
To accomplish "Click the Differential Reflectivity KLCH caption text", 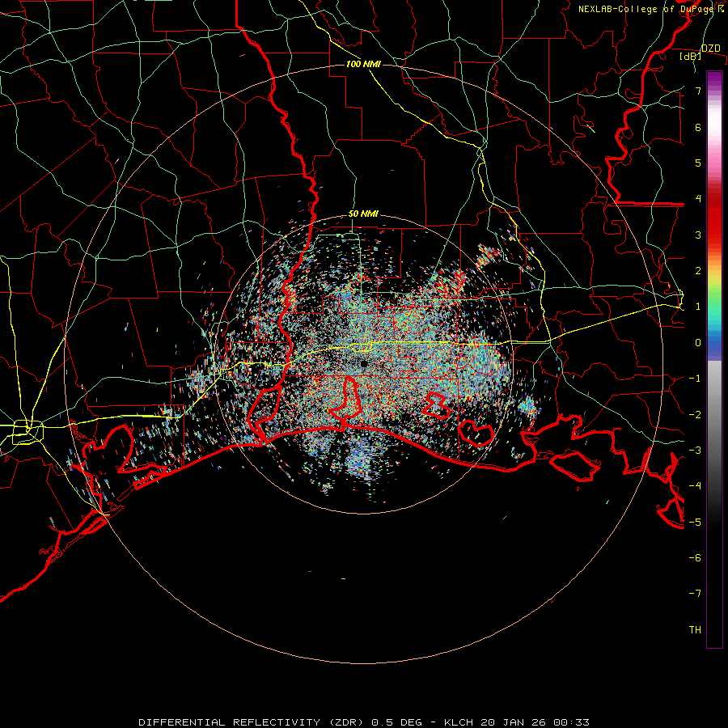I will click(364, 722).
